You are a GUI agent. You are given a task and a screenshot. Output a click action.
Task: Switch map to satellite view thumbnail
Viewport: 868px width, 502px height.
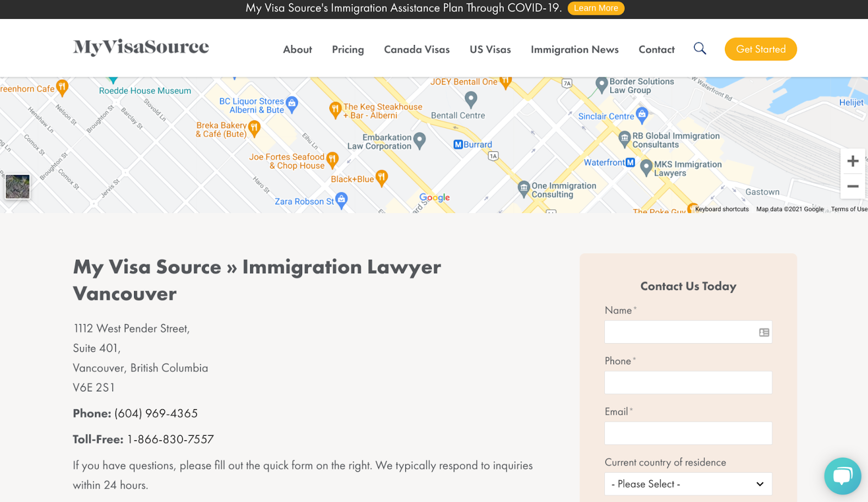click(x=18, y=187)
